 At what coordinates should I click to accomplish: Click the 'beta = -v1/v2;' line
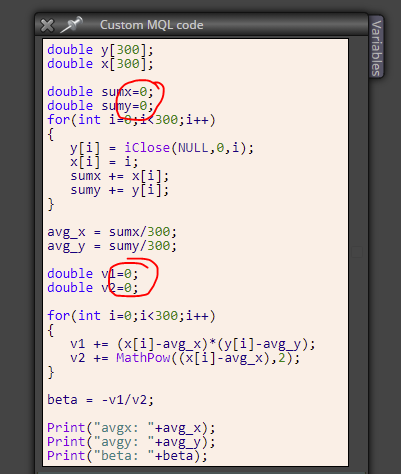tap(100, 400)
